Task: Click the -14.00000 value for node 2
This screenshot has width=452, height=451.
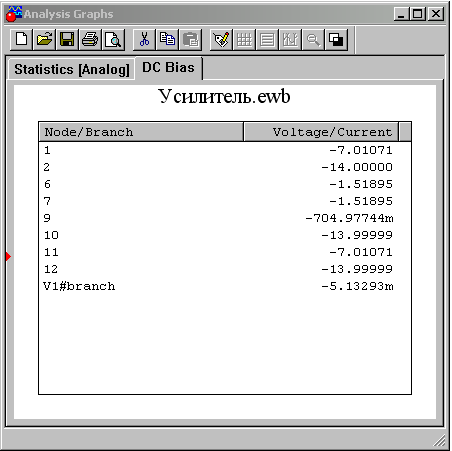Action: [357, 167]
